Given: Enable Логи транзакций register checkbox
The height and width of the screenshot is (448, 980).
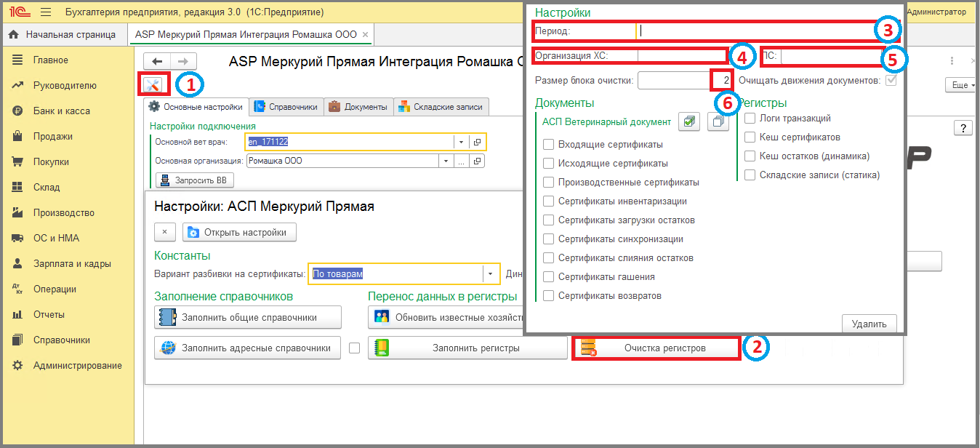Looking at the screenshot, I should (x=750, y=118).
